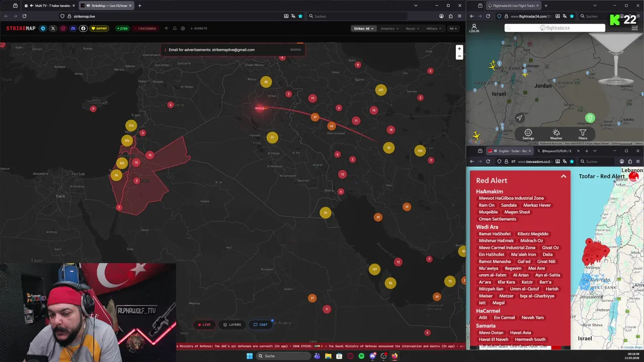The image size is (644, 362).
Task: Click the orange 42 strike cluster
Action: pyautogui.click(x=331, y=126)
